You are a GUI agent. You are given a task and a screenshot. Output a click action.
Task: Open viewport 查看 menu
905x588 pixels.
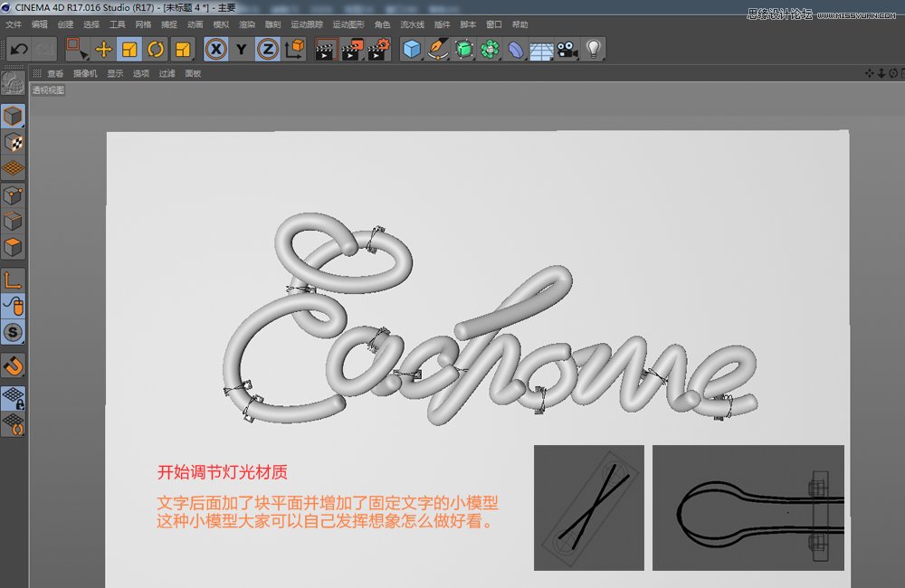[55, 73]
